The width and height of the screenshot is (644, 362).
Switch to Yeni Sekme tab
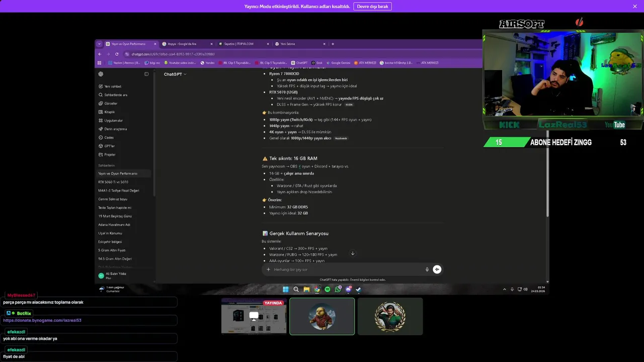coord(301,44)
